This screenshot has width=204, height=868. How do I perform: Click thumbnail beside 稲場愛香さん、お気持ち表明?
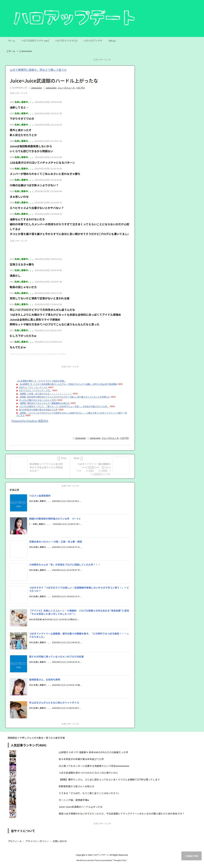pos(19,687)
